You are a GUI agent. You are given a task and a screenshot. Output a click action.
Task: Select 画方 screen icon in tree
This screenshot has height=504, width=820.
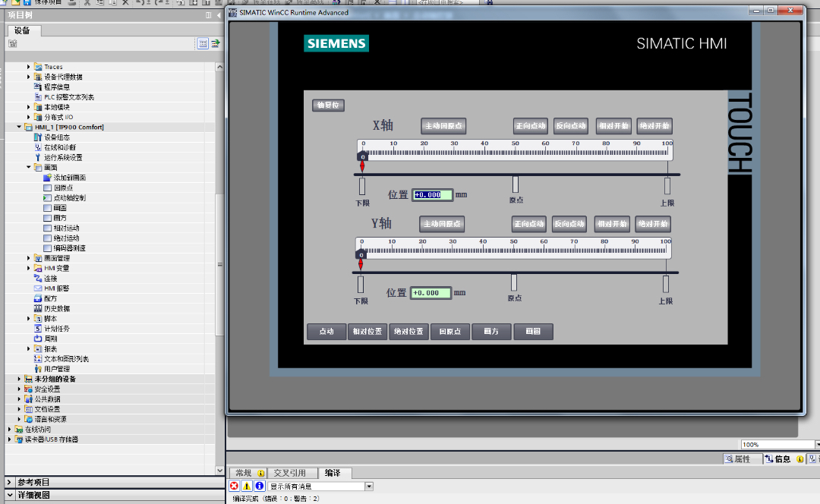(47, 218)
